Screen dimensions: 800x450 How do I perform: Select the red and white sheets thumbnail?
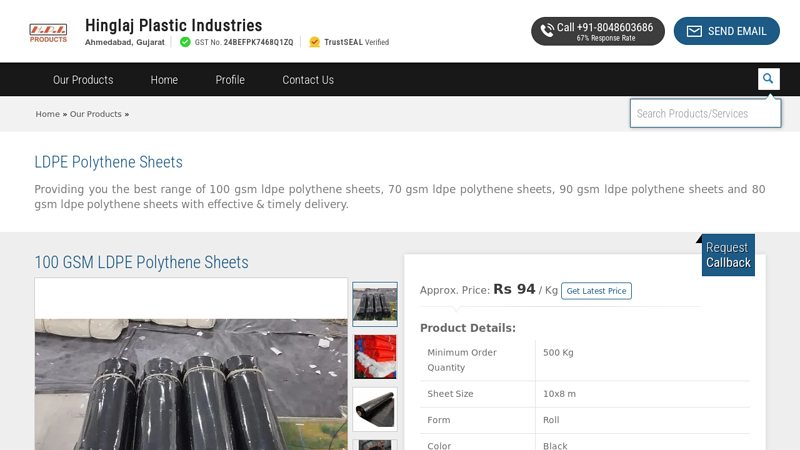click(x=374, y=357)
